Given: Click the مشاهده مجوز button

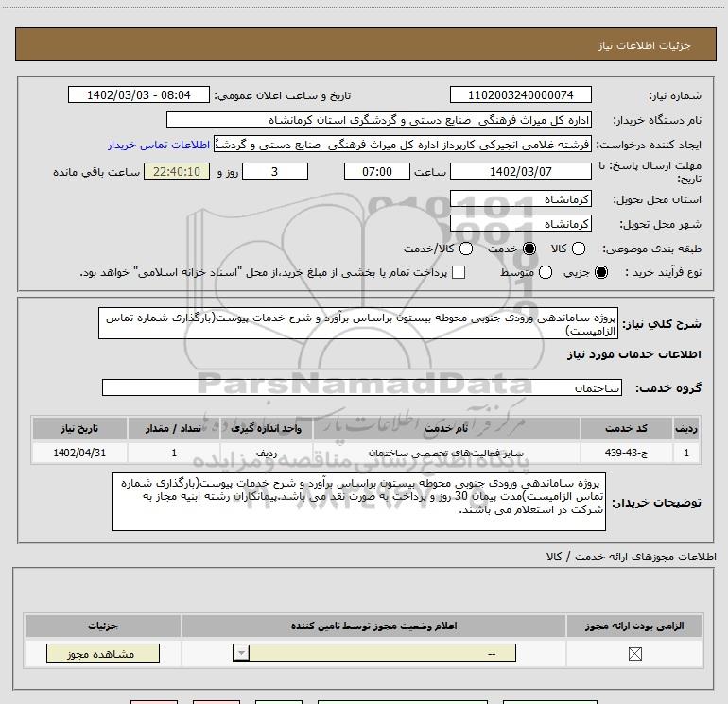Looking at the screenshot, I should pos(103,653).
